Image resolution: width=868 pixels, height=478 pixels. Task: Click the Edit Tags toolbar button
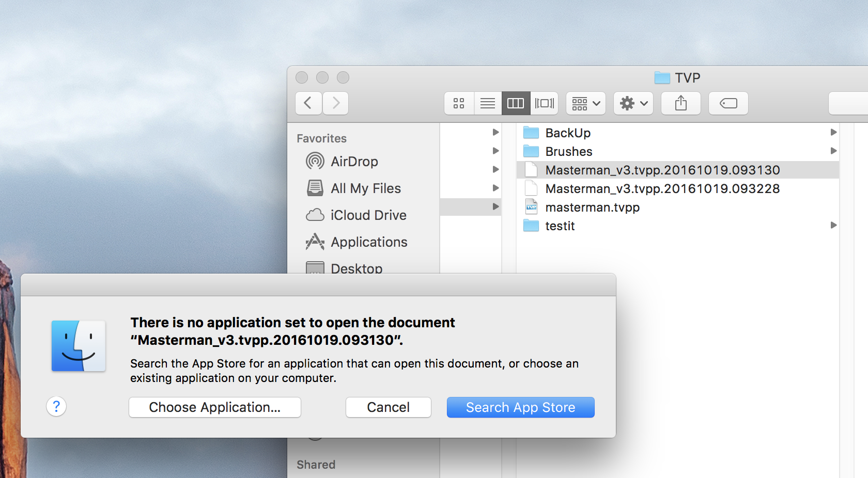(x=729, y=103)
